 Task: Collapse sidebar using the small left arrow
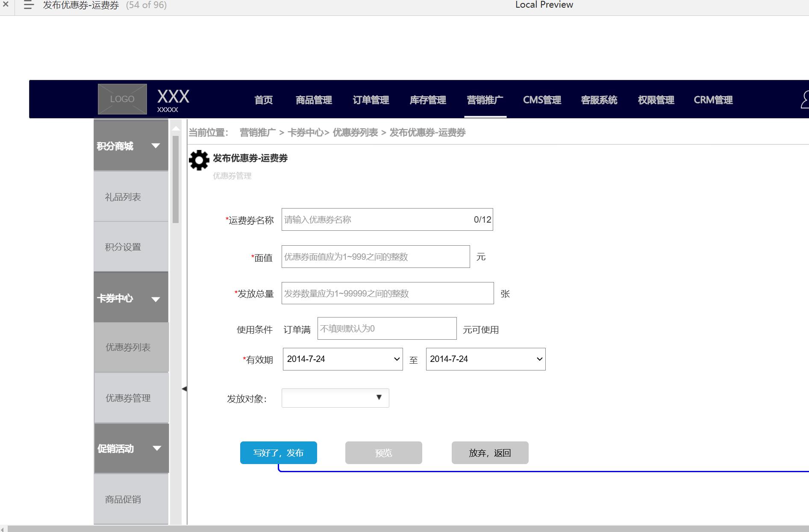tap(184, 389)
